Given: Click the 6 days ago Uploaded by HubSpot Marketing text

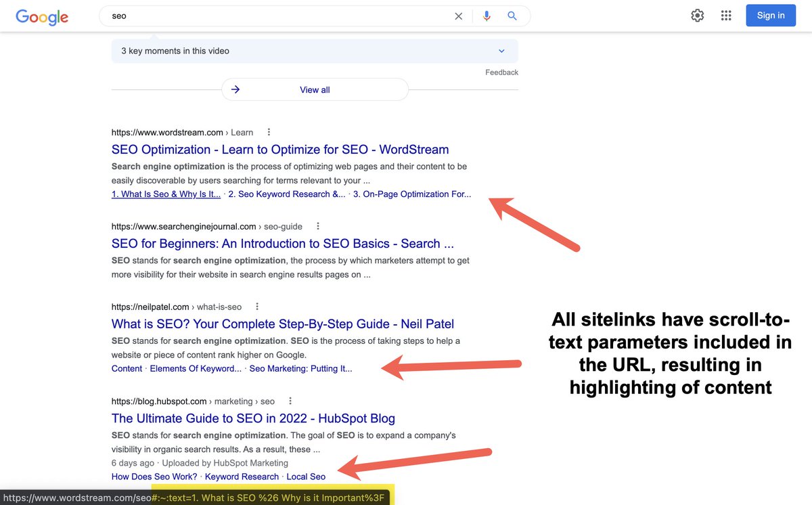Looking at the screenshot, I should click(200, 463).
